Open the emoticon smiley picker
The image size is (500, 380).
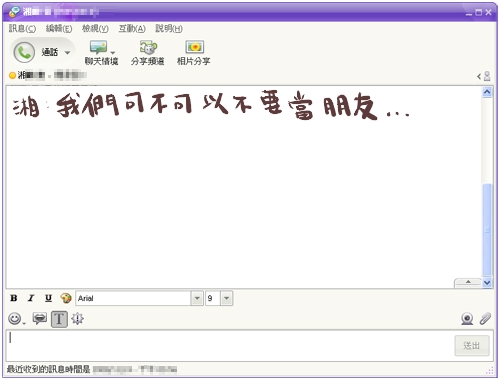click(15, 319)
